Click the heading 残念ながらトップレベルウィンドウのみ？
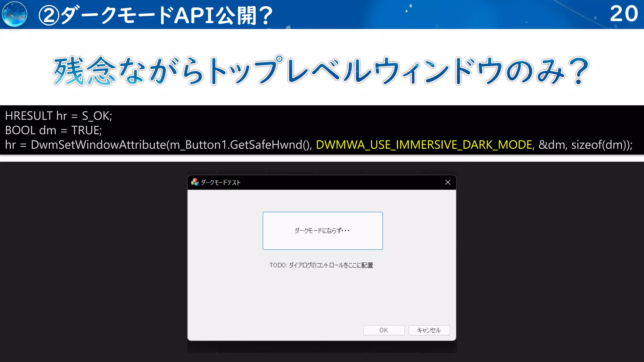644x362 pixels. [x=321, y=71]
